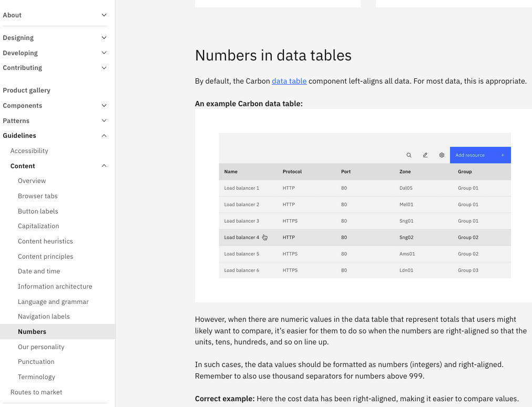The width and height of the screenshot is (532, 407).
Task: Click the Numbers in data tables heading
Action: coord(273,55)
